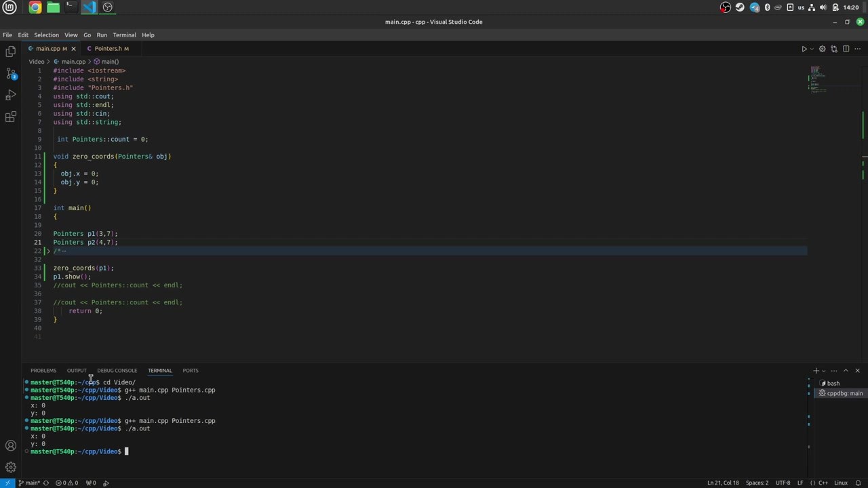This screenshot has height=488, width=868.
Task: Click the Spaces: 2 indentation setting
Action: pos(757,483)
